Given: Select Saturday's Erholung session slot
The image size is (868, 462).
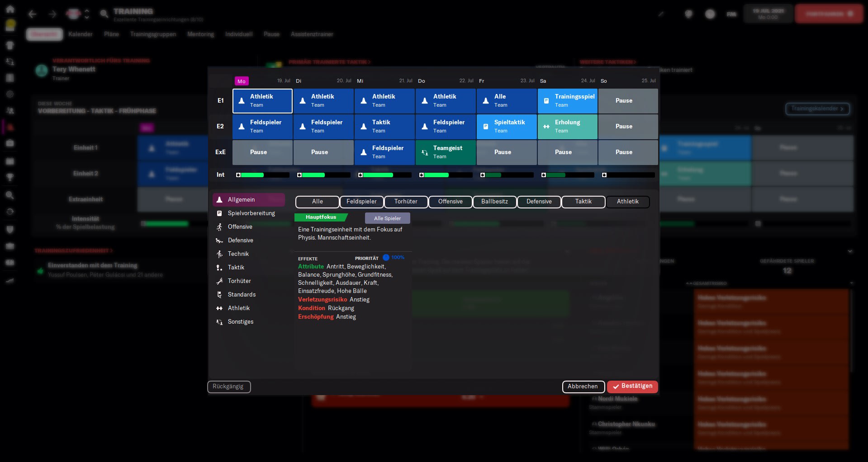Looking at the screenshot, I should pyautogui.click(x=567, y=127).
